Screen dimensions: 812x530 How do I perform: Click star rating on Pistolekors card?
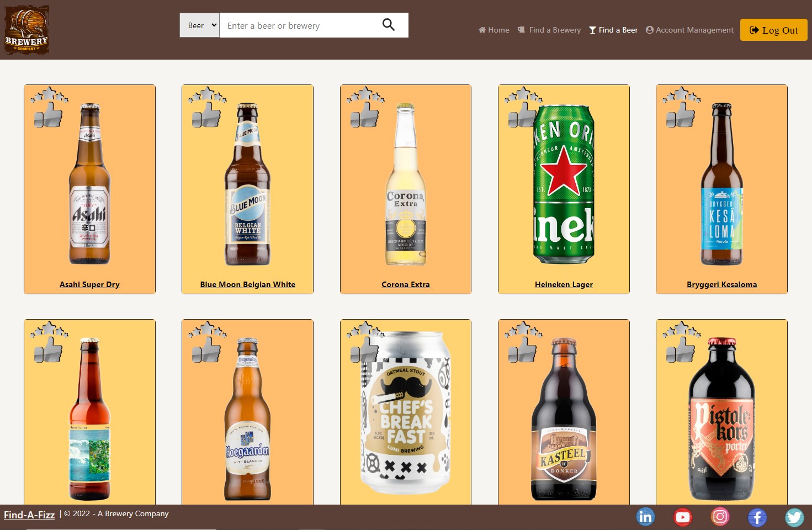pyautogui.click(x=681, y=330)
